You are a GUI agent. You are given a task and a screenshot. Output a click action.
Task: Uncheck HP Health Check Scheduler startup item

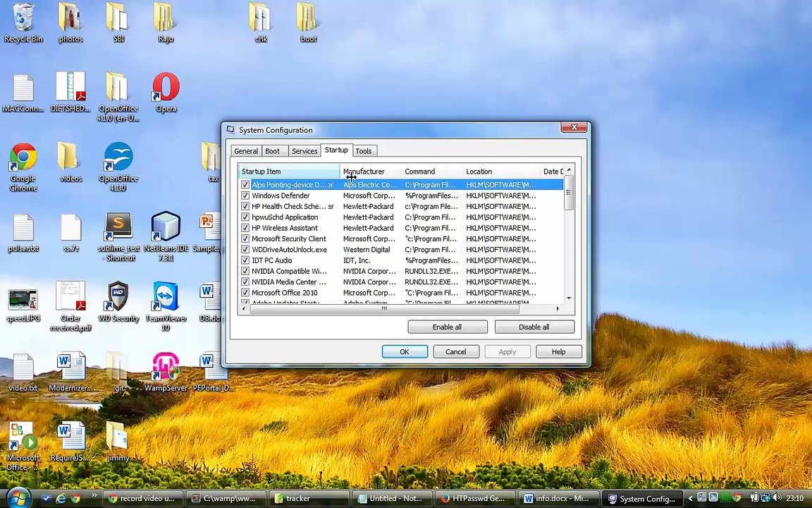245,206
